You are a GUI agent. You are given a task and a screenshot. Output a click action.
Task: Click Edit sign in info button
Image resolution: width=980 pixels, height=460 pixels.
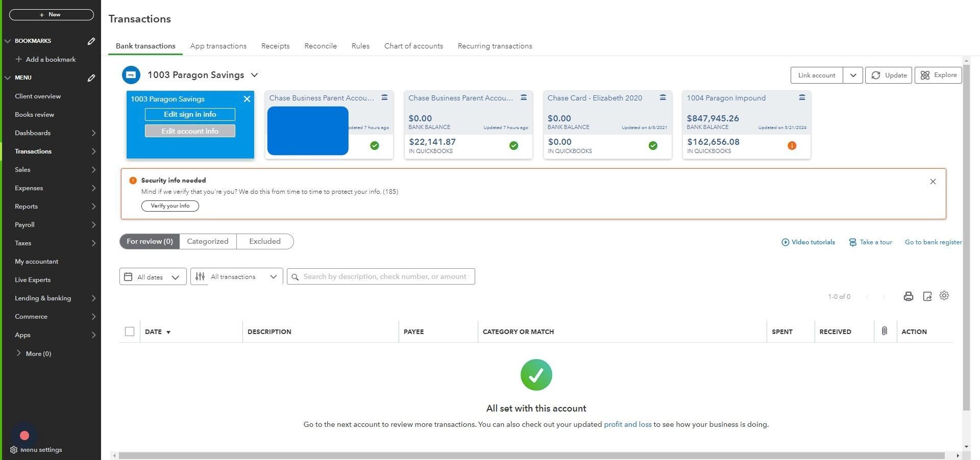point(190,115)
